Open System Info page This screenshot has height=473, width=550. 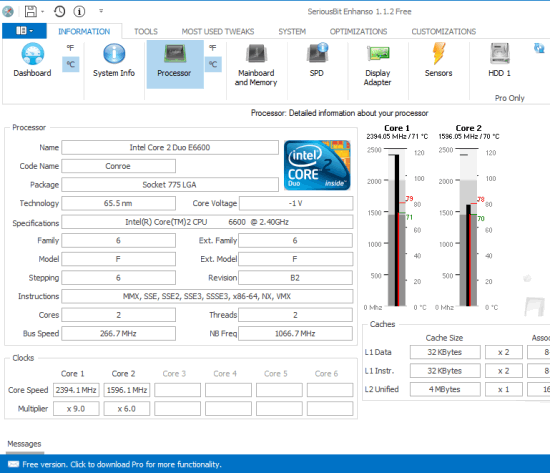(114, 60)
